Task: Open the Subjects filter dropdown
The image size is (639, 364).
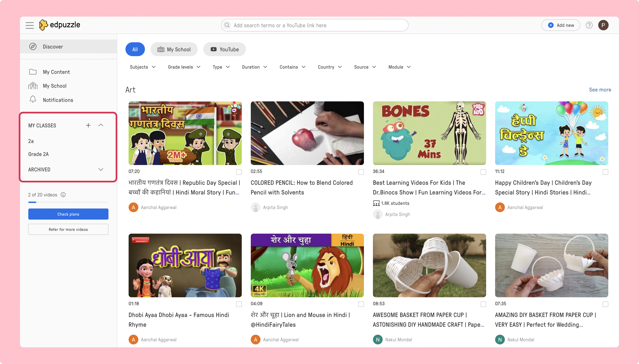Action: 143,67
